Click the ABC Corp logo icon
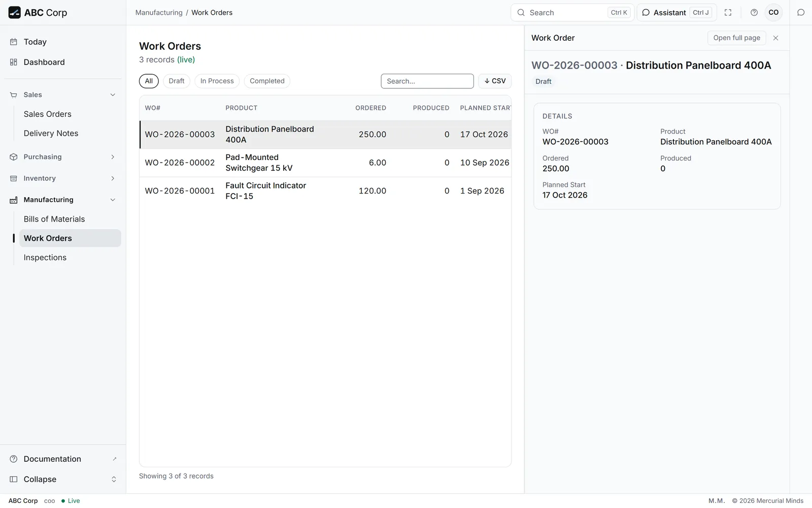The width and height of the screenshot is (812, 508). pyautogui.click(x=15, y=13)
